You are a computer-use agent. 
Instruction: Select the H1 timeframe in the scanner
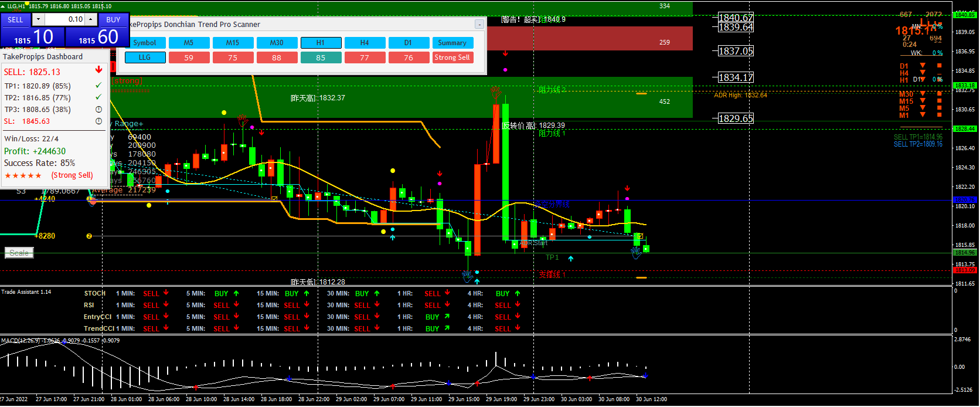point(321,43)
